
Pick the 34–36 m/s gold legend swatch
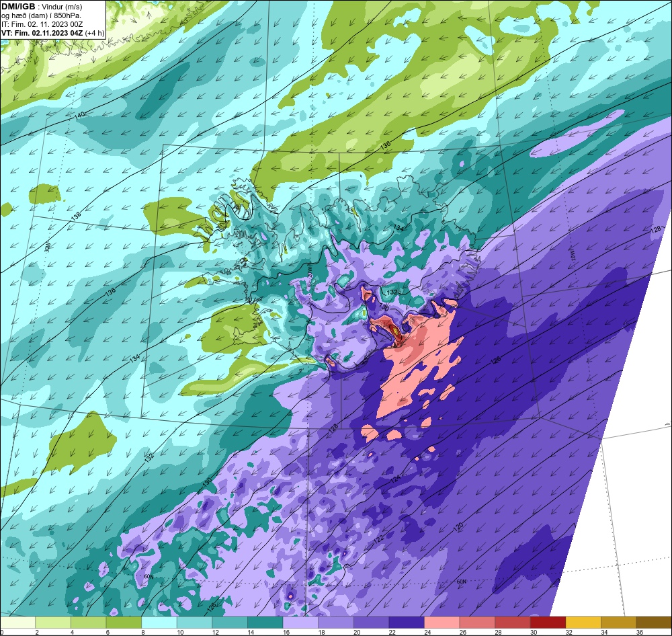(619, 623)
